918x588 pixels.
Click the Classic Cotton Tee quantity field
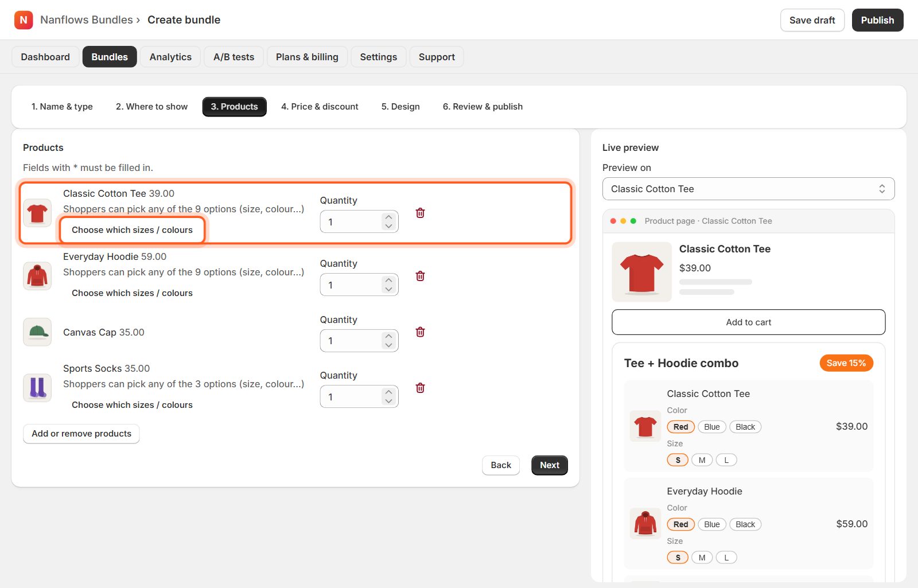coord(359,222)
